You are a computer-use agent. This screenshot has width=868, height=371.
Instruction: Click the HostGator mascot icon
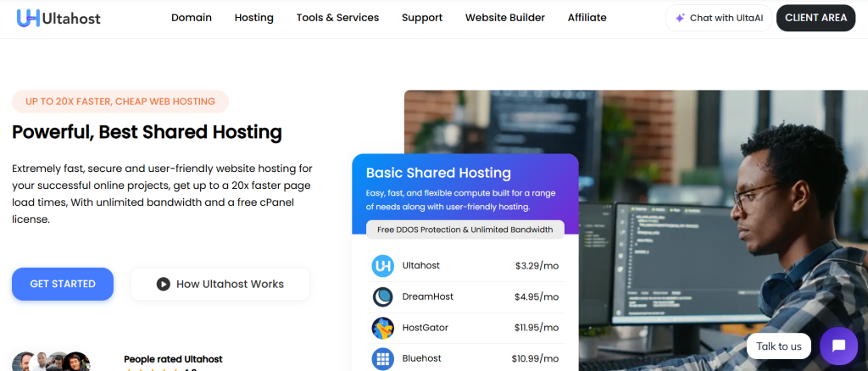382,328
